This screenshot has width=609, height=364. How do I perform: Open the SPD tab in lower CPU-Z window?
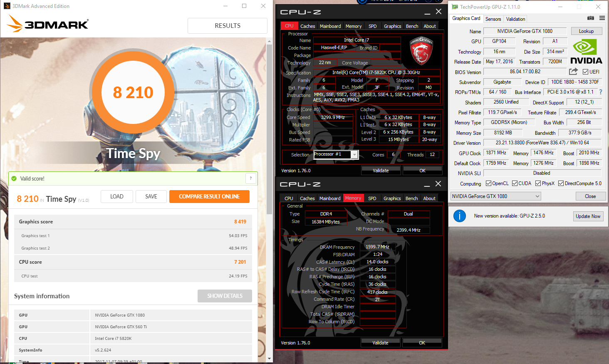coord(372,198)
